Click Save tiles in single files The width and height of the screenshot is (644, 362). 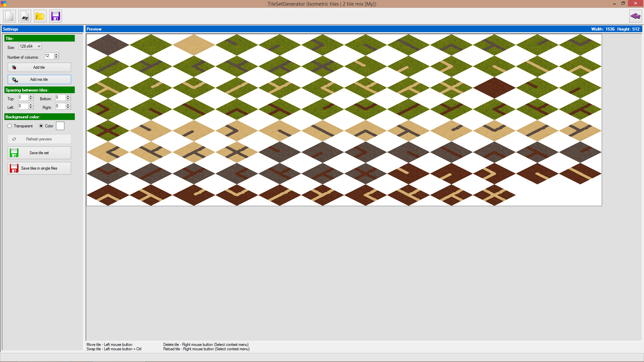[x=39, y=168]
